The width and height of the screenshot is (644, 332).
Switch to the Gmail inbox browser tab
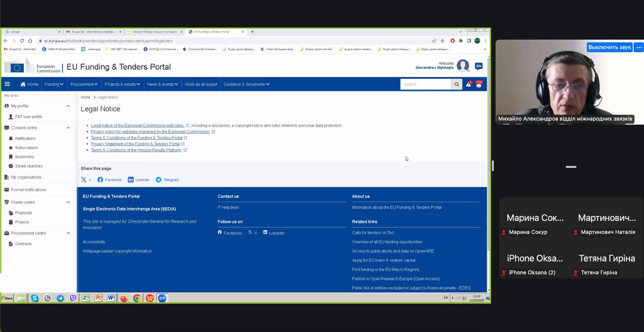point(93,32)
